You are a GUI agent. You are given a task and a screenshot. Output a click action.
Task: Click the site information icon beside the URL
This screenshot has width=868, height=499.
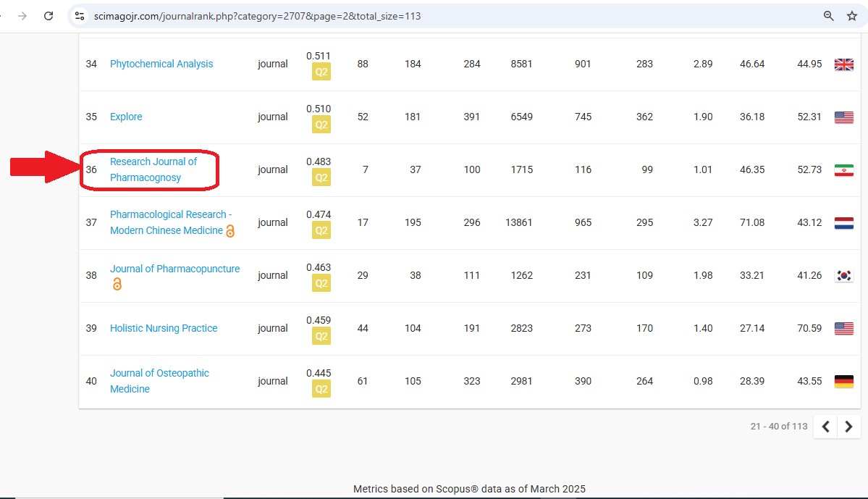(80, 16)
